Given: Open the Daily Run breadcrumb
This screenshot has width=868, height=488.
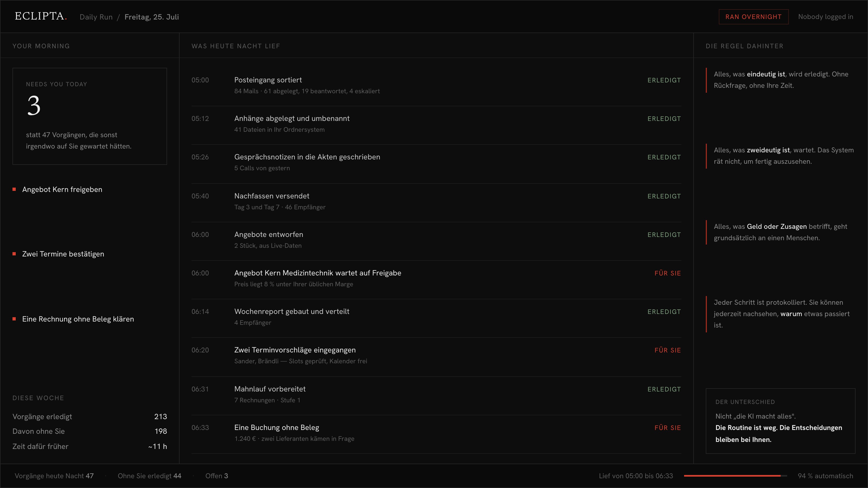Looking at the screenshot, I should [96, 17].
